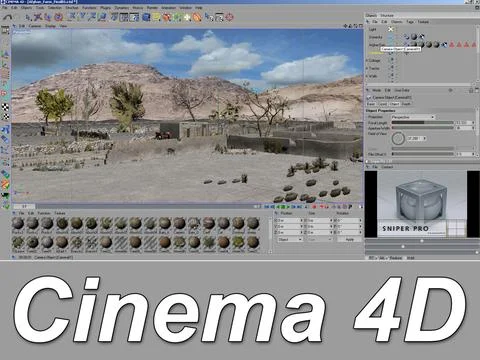Select the yellow highlighted camera object row
This screenshot has height=360, width=480.
[x=376, y=53]
